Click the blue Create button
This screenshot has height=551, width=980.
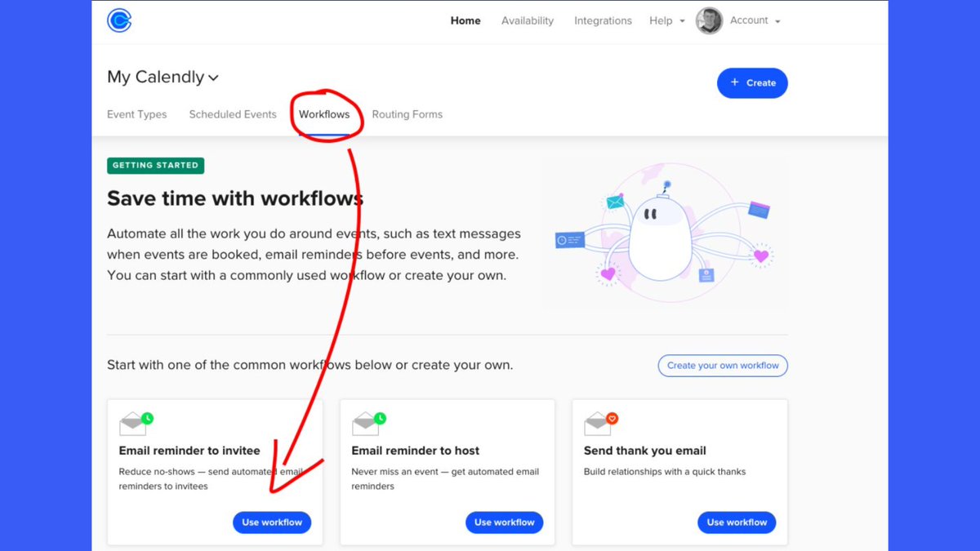coord(752,82)
